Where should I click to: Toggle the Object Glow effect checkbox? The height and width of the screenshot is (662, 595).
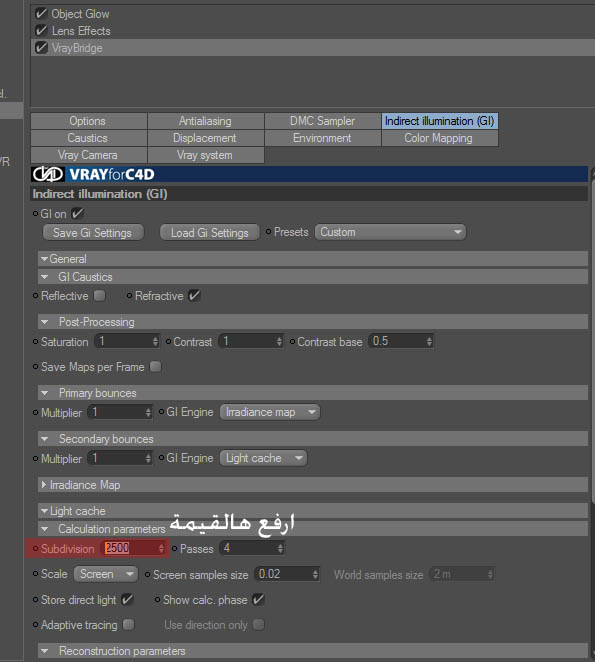click(41, 14)
